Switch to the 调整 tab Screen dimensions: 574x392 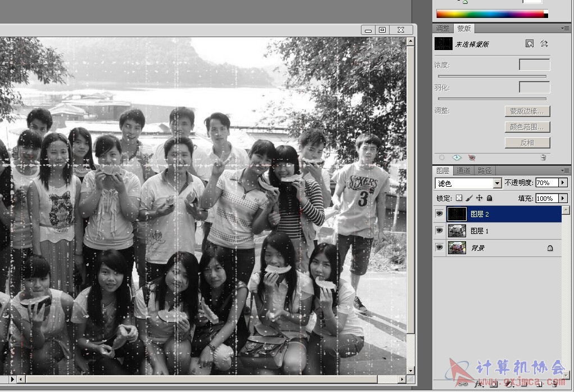pyautogui.click(x=443, y=28)
